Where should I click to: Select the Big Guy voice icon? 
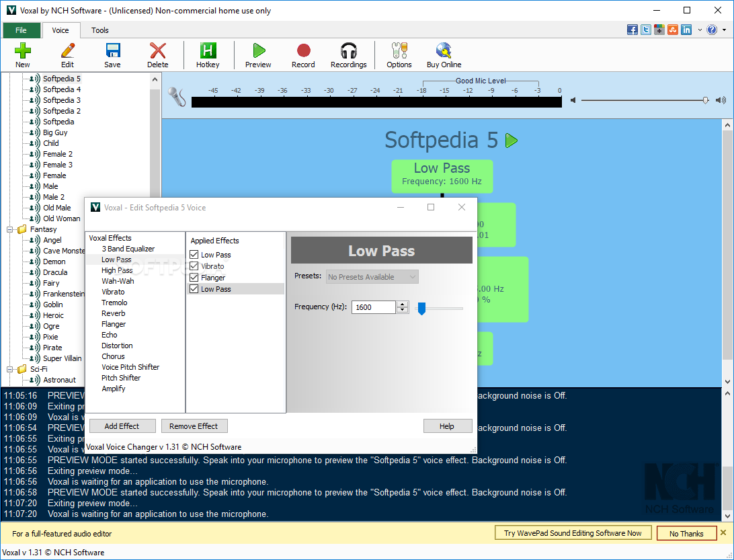(x=35, y=132)
